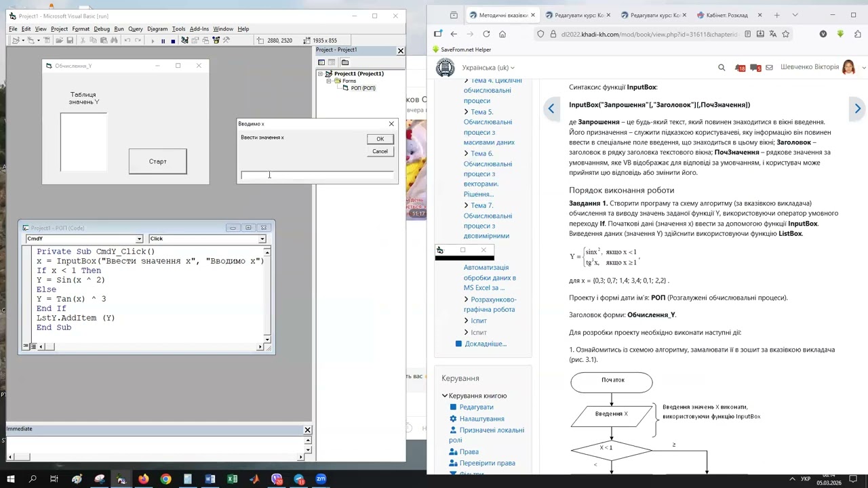Screen dimensions: 868x488
Task: Click the Undo icon in VB toolbar
Action: coord(127,41)
